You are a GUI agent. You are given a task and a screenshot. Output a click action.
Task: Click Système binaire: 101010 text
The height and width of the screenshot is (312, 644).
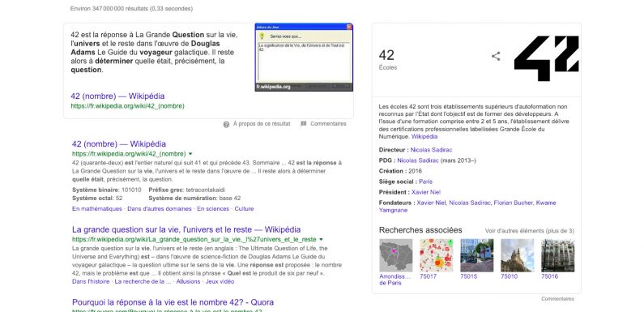[x=107, y=190]
